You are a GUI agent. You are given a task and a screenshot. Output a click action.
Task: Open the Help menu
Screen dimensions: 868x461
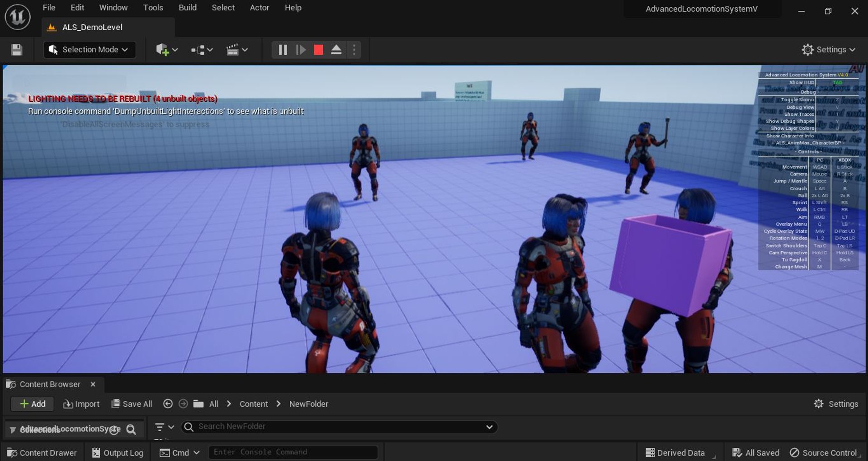point(293,8)
